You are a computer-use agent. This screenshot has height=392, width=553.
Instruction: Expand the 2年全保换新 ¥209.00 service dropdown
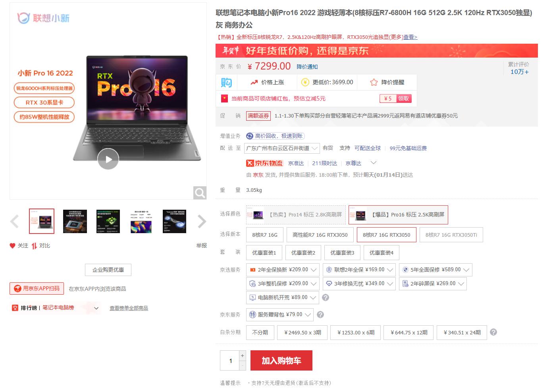click(x=283, y=270)
